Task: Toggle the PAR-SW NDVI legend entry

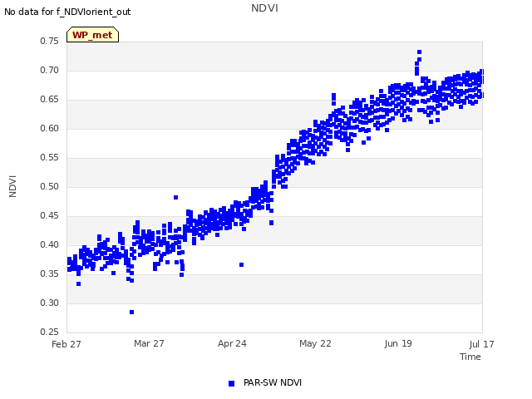Action: coord(265,383)
